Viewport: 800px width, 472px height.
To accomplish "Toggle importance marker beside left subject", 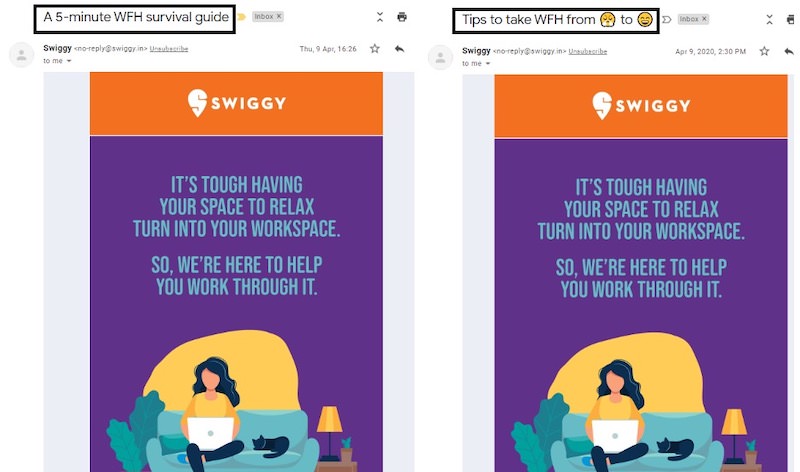I will (x=242, y=17).
